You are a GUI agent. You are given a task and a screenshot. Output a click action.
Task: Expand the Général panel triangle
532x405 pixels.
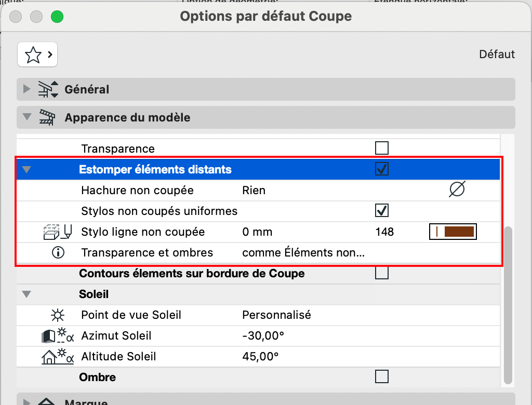[26, 89]
